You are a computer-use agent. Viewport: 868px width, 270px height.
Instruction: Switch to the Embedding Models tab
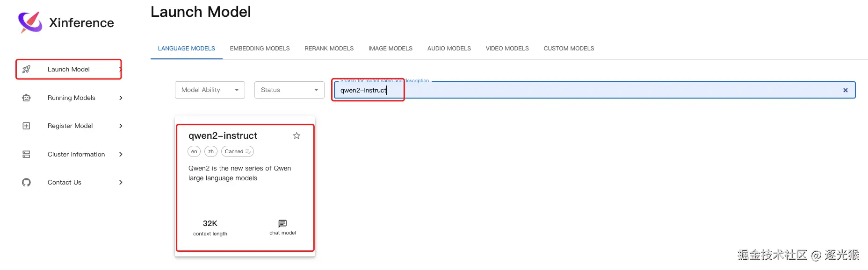[260, 49]
